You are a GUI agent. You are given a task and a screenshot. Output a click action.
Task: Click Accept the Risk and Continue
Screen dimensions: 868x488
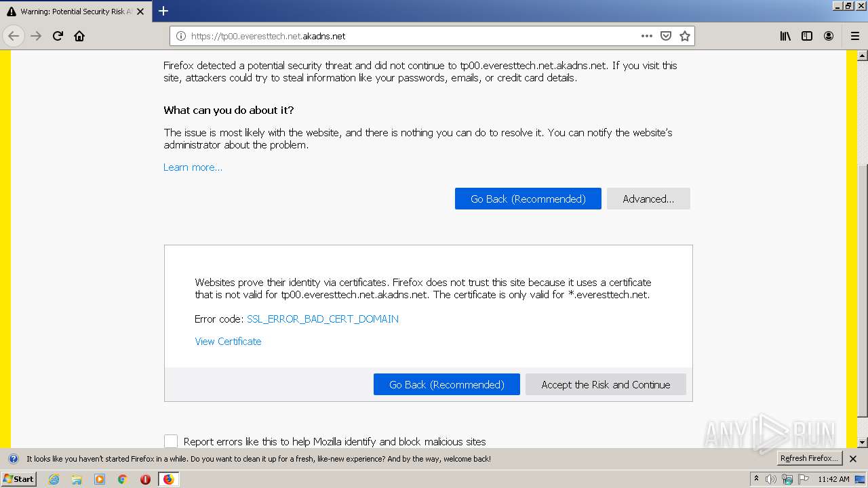click(x=606, y=384)
